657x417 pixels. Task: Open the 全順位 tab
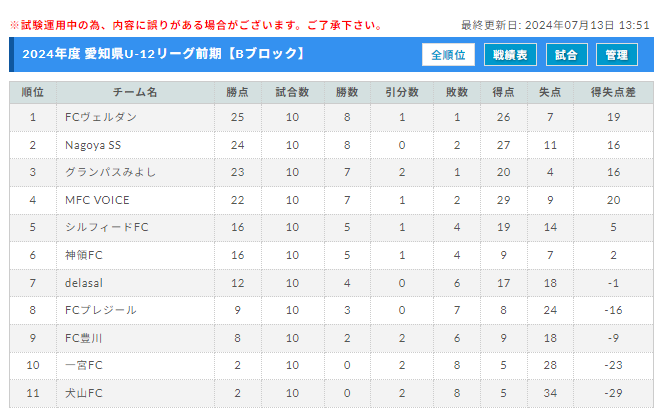(x=448, y=55)
